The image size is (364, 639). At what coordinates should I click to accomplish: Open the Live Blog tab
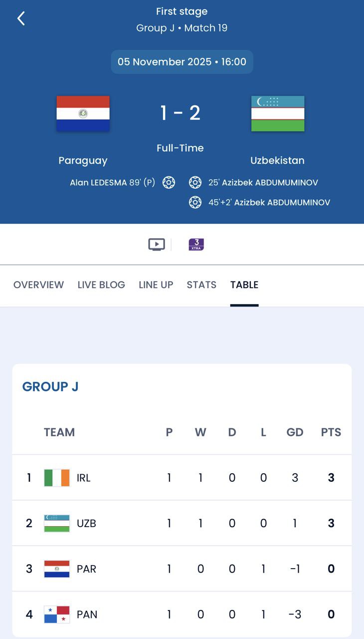(101, 285)
